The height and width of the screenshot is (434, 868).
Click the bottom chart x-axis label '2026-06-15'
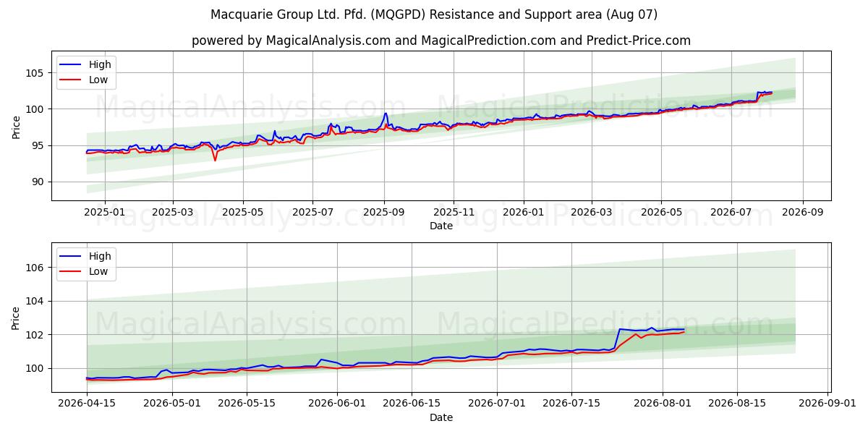pos(412,404)
